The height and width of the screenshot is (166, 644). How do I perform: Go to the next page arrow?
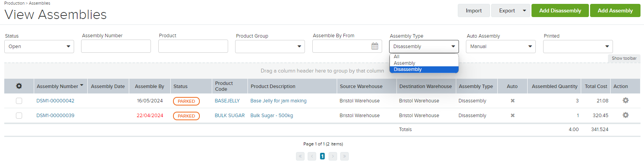333,156
